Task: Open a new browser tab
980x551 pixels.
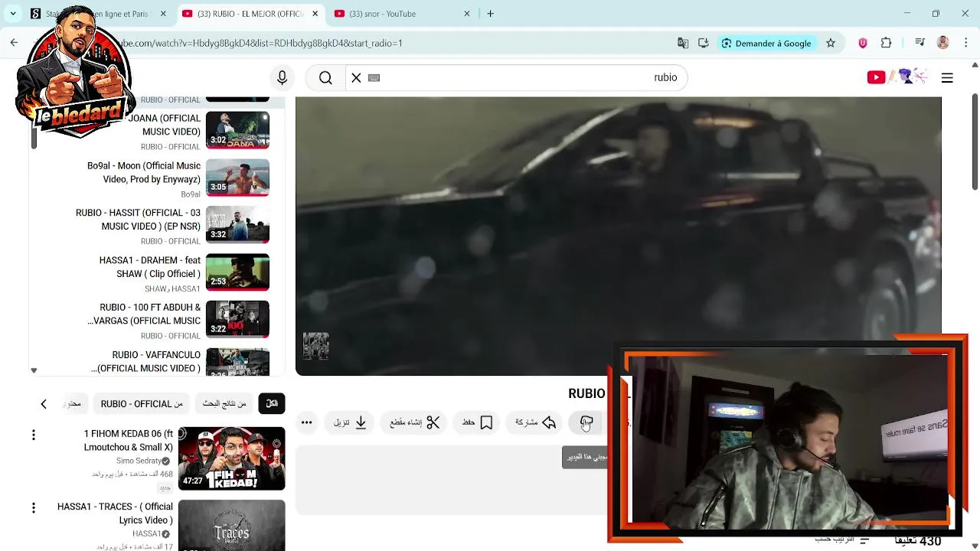Action: [490, 14]
